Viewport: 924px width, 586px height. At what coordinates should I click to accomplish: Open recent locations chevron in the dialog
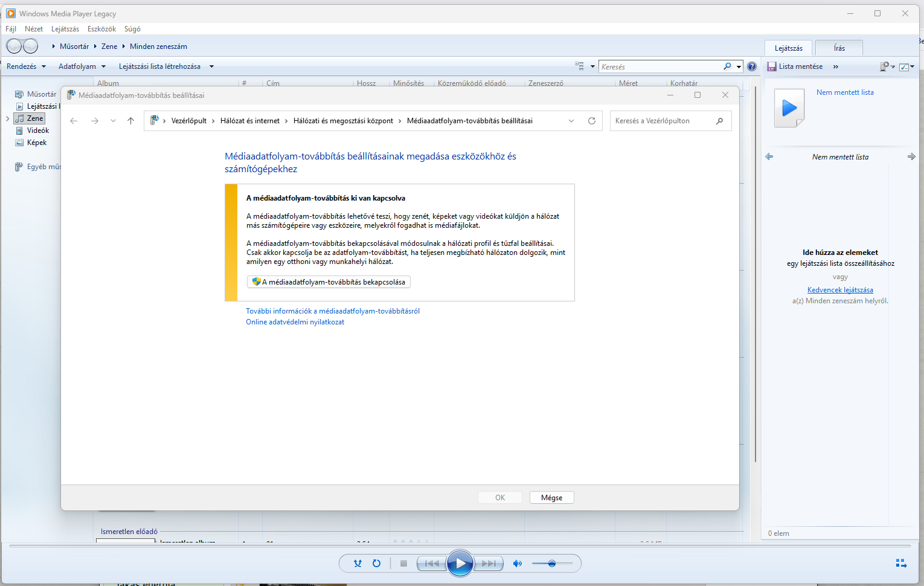pos(113,121)
